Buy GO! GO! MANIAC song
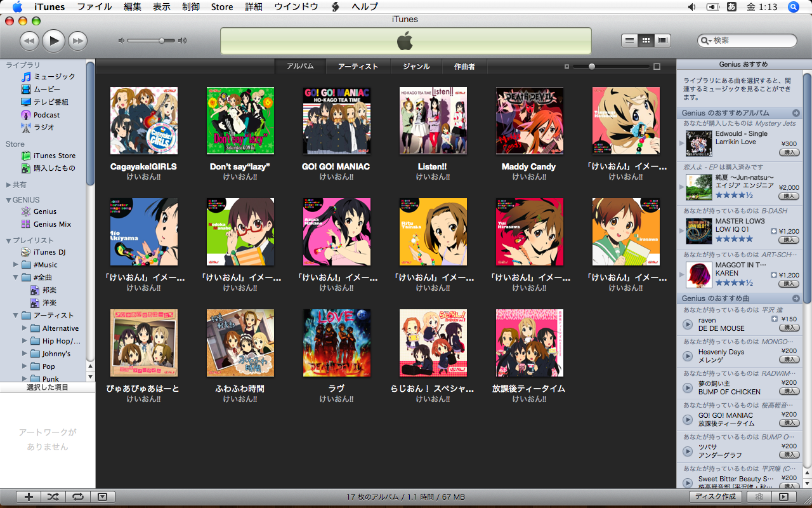812x508 pixels. [789, 423]
